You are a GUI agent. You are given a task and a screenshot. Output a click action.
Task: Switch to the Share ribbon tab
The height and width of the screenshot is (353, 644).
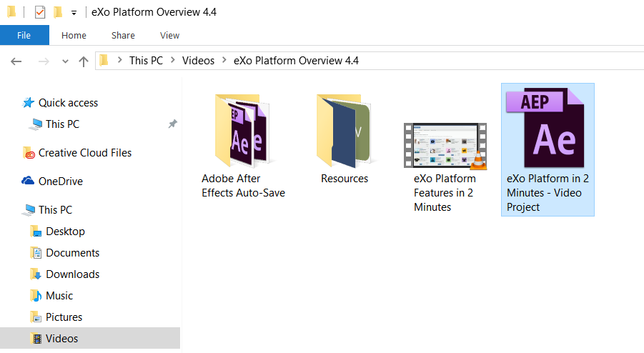[x=123, y=35]
